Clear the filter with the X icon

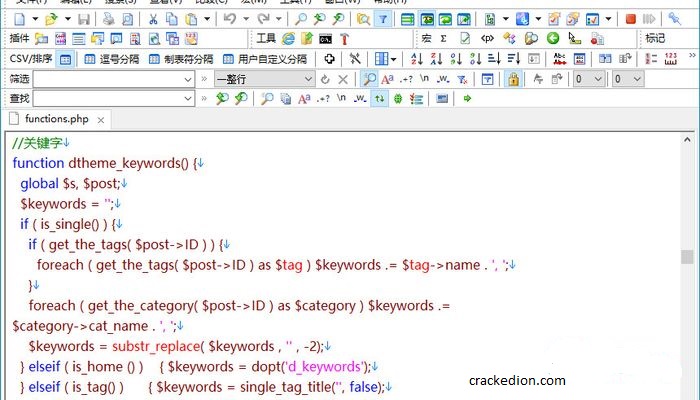pos(343,79)
